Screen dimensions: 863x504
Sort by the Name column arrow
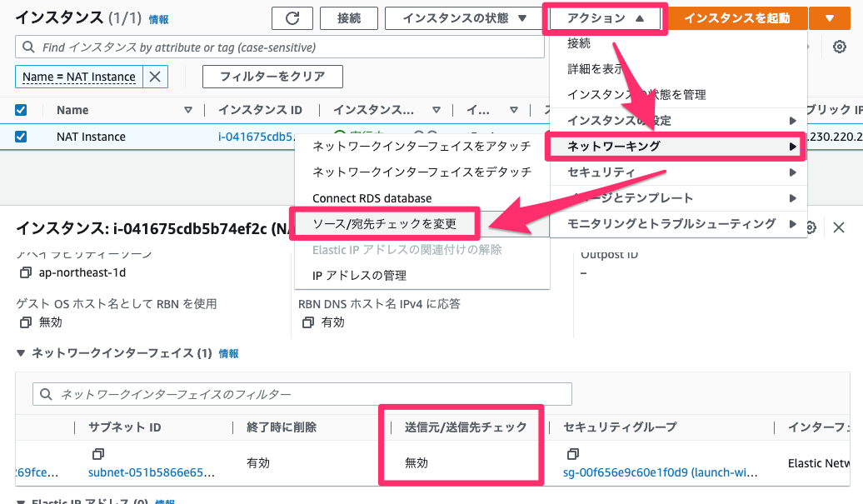(x=188, y=110)
